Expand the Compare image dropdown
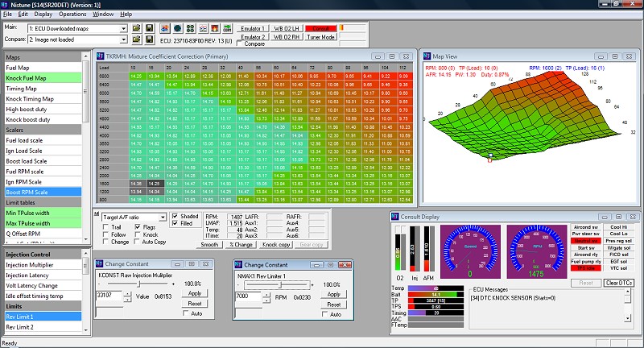644x348 pixels. [x=123, y=39]
